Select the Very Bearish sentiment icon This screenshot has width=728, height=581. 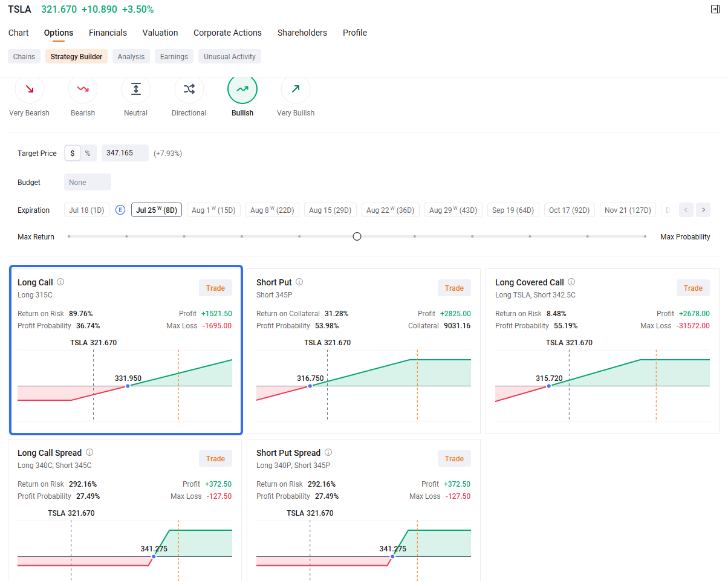coord(30,89)
